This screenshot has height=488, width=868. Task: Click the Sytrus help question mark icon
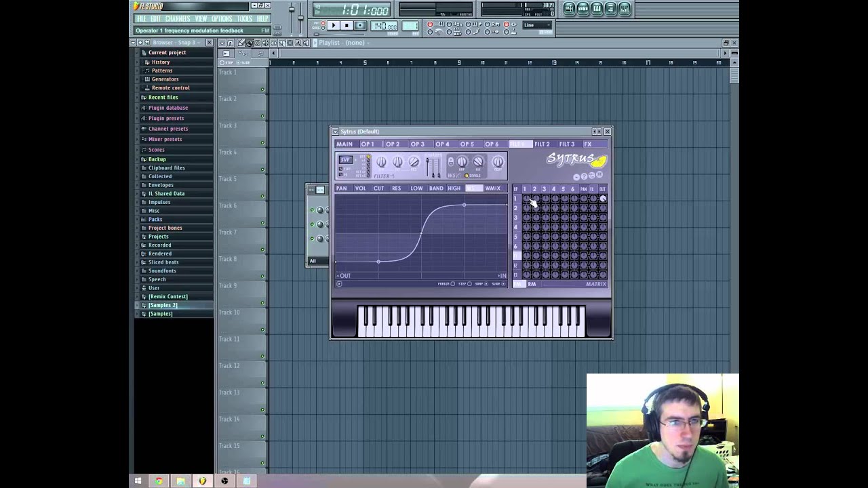click(x=584, y=177)
